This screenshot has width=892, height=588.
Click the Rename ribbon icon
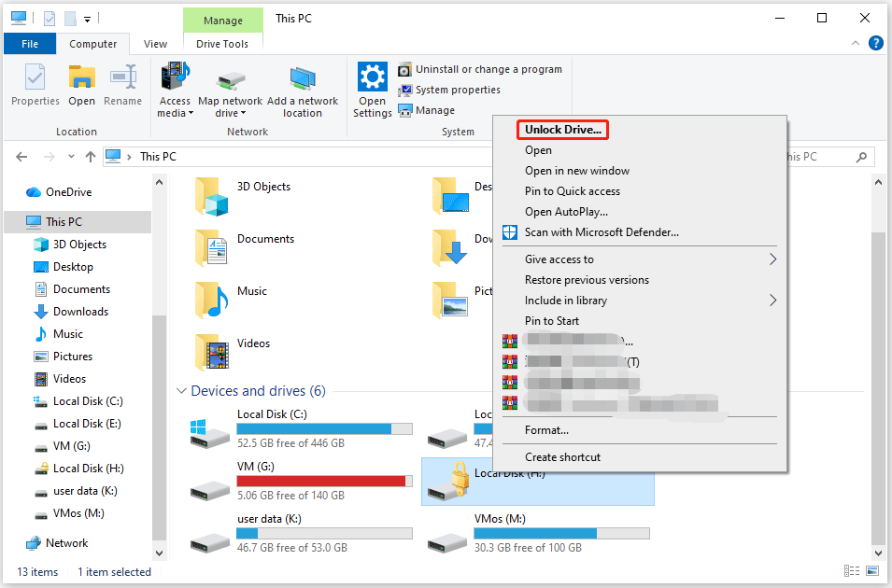pyautogui.click(x=123, y=77)
